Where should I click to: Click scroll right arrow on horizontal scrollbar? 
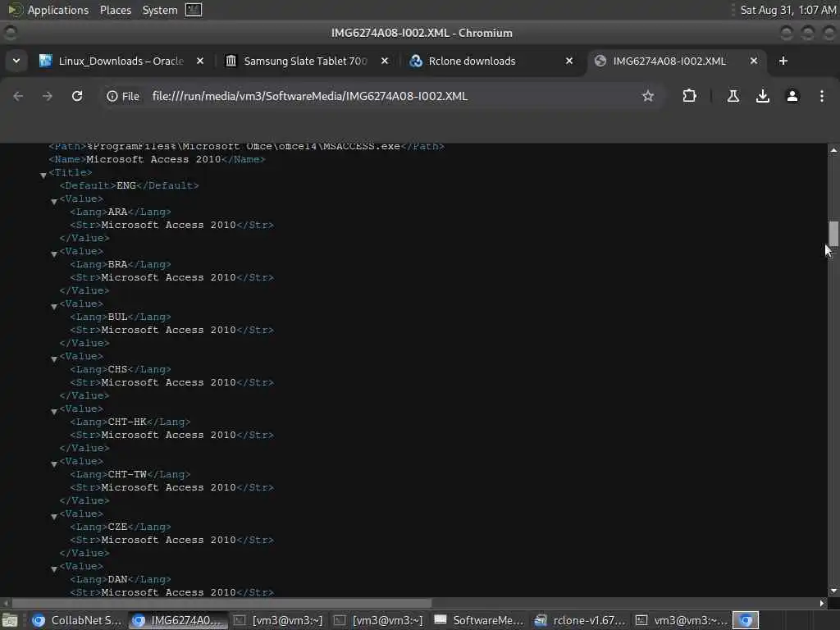(x=822, y=603)
